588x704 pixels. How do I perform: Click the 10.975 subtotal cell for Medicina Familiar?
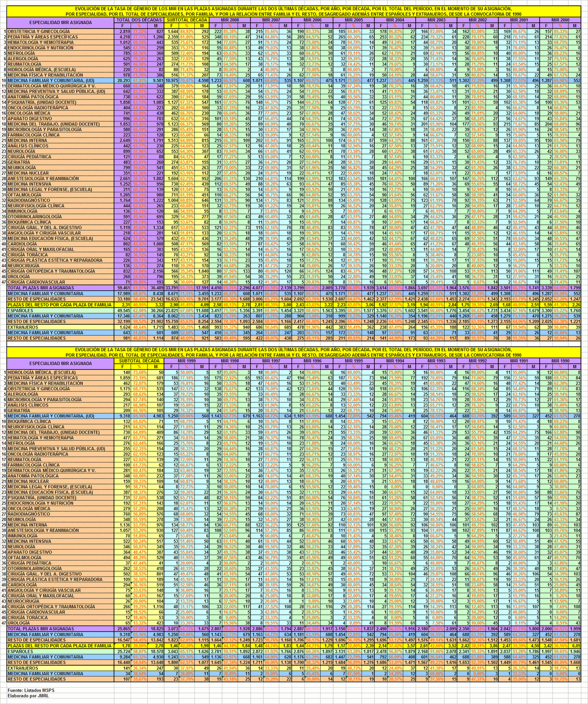[x=172, y=81]
